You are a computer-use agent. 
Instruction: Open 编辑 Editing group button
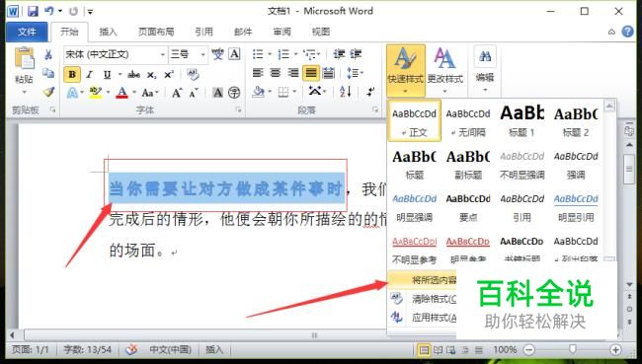pos(485,70)
